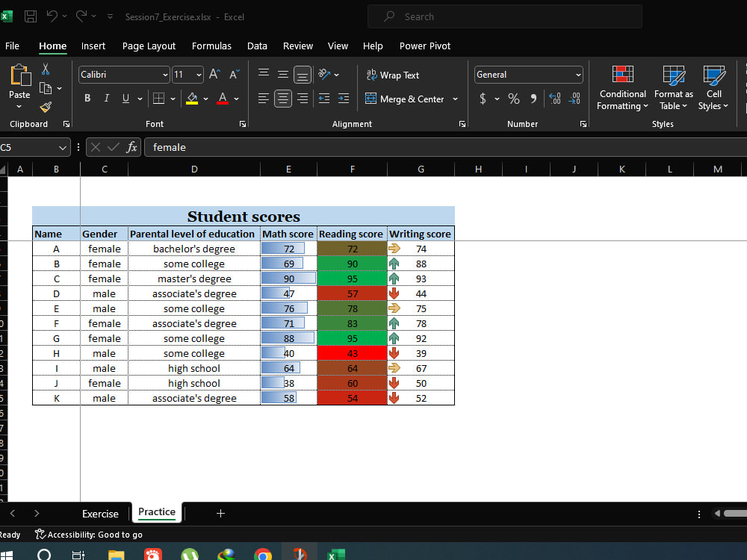Toggle Italic formatting
This screenshot has width=747, height=560.
pyautogui.click(x=107, y=99)
